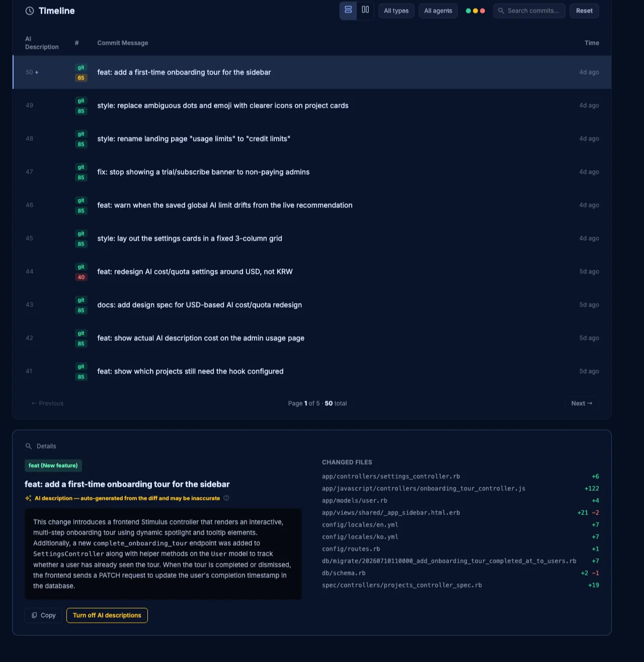The width and height of the screenshot is (644, 662).
Task: Turn off AI descriptions
Action: [107, 615]
